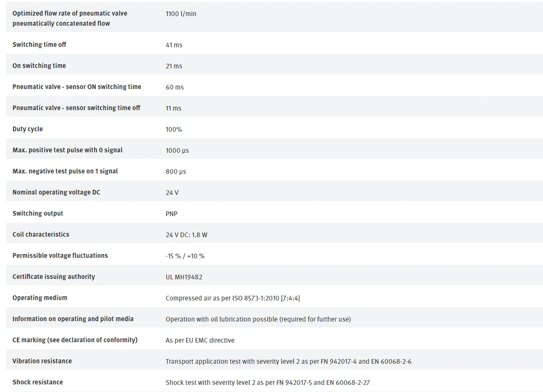Select the CE marking row label
543x392 pixels.
coord(75,340)
